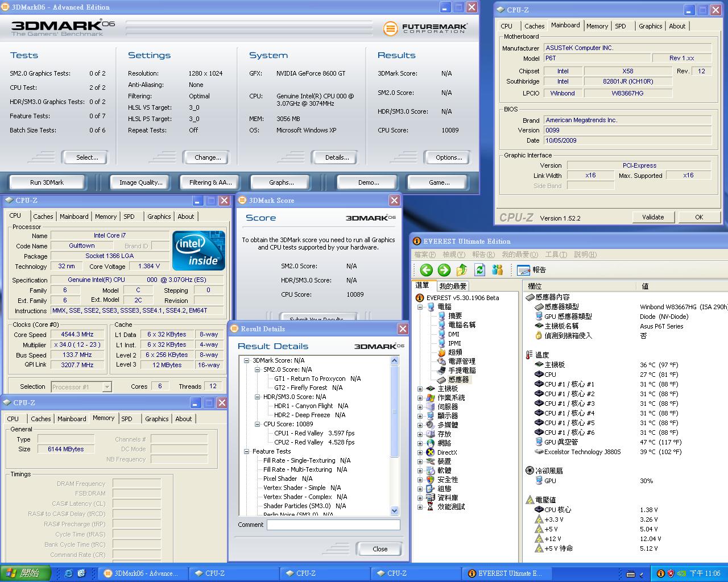The image size is (728, 582).
Task: Collapse the 電腦 node in EVEREST tree
Action: click(420, 307)
